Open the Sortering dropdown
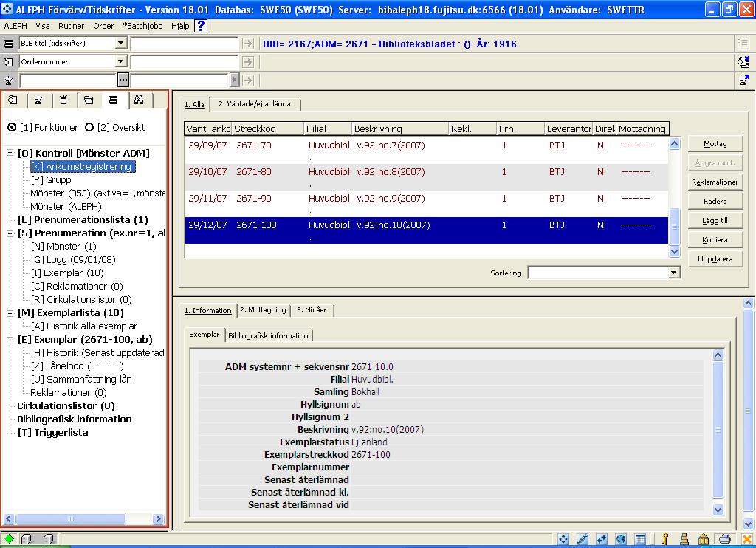The height and width of the screenshot is (548, 756). [674, 273]
